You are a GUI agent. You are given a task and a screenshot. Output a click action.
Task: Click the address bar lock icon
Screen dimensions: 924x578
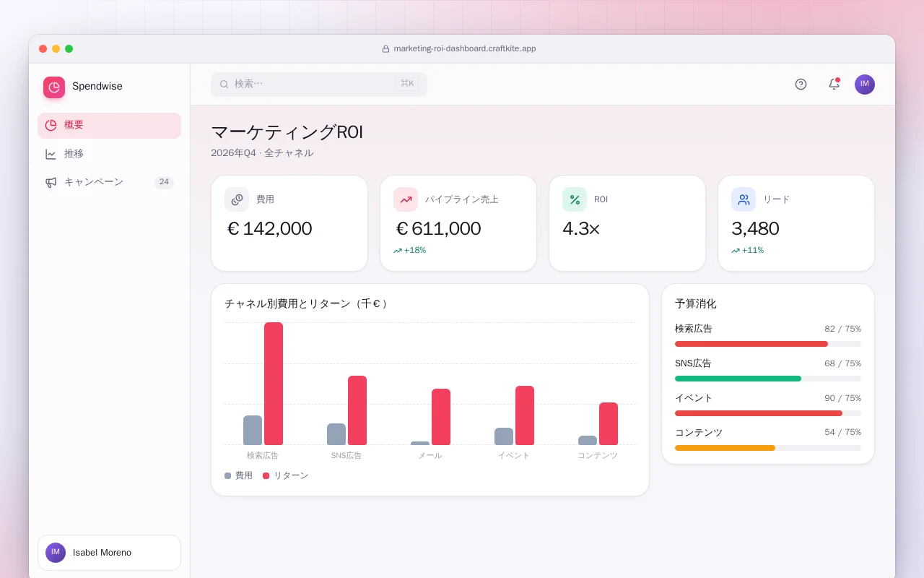point(385,49)
